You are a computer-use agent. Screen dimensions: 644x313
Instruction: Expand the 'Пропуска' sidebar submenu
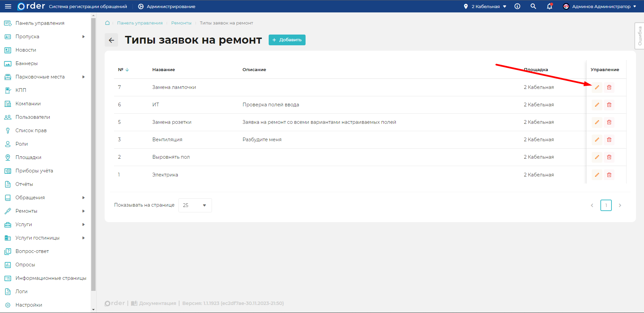tap(84, 37)
